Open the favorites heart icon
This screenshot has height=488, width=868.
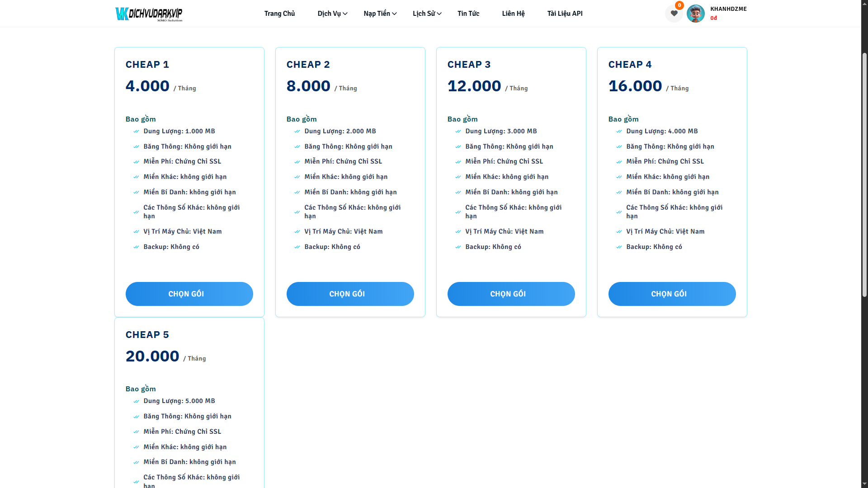pos(674,14)
